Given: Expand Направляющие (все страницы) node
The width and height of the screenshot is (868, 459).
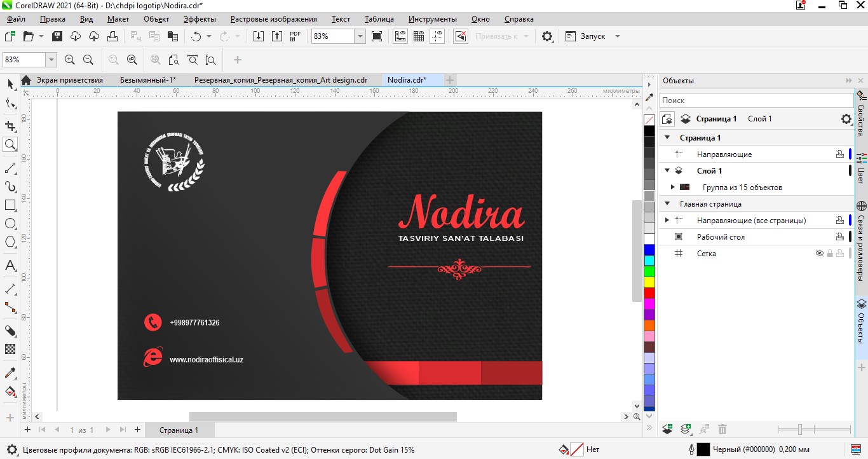Looking at the screenshot, I should point(667,220).
